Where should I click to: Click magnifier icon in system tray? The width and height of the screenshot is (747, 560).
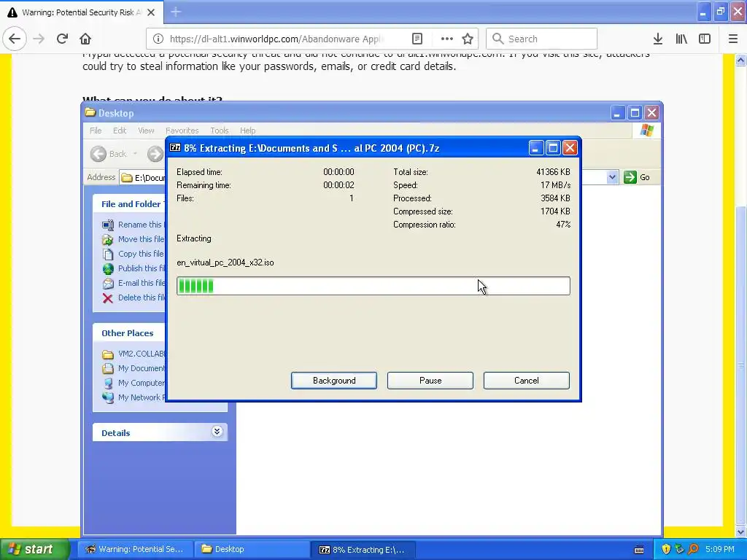point(693,549)
